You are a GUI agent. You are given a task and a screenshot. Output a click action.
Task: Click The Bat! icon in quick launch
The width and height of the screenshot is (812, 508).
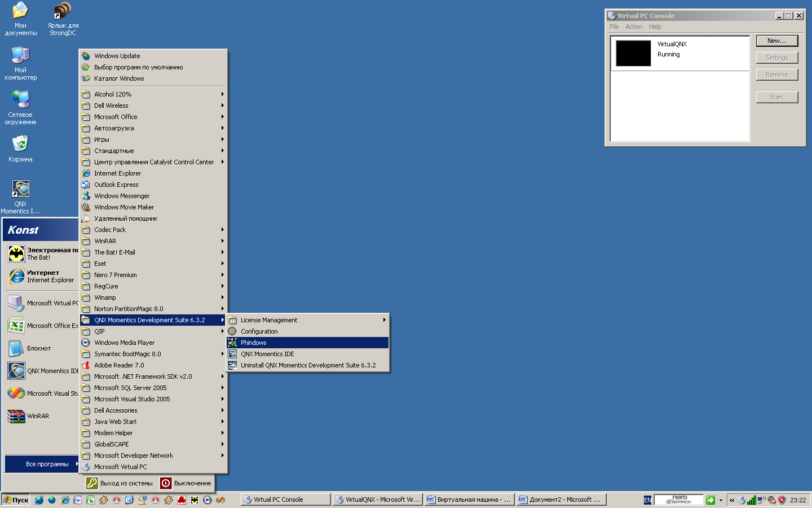click(195, 500)
